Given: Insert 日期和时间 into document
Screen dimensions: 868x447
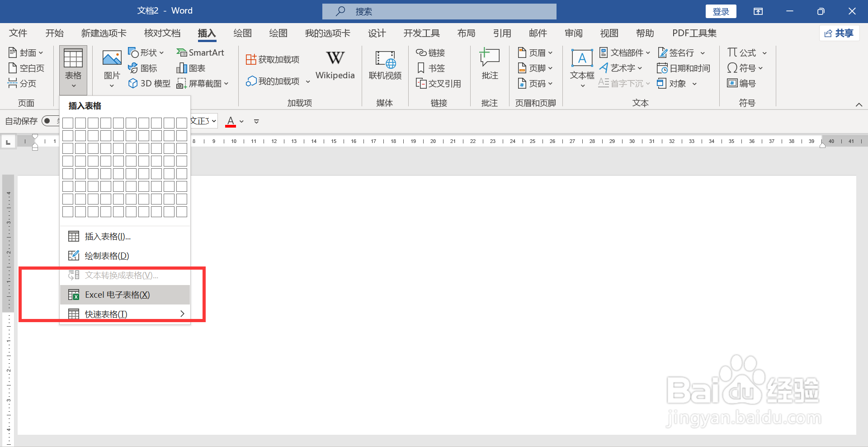Looking at the screenshot, I should [x=684, y=68].
